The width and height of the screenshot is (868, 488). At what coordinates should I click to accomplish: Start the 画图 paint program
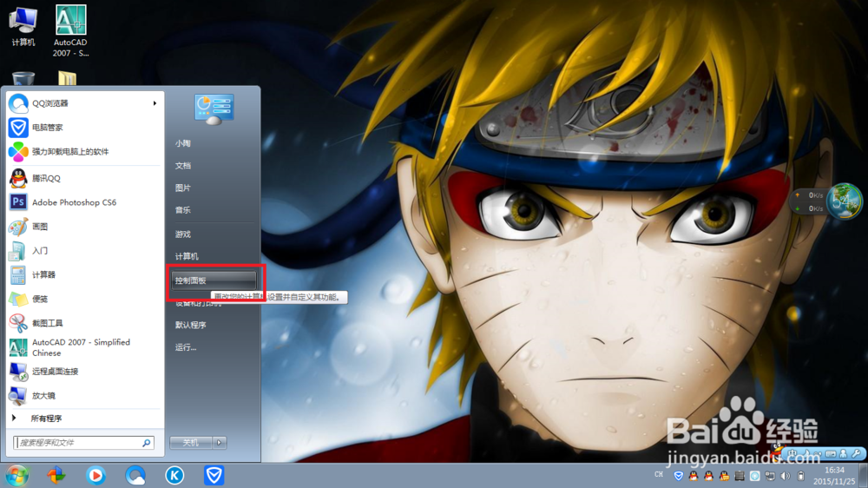coord(83,227)
